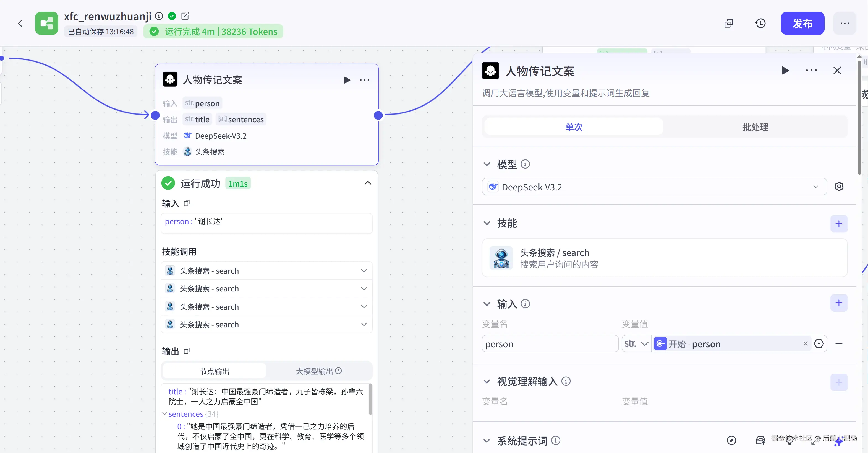The height and width of the screenshot is (453, 868).
Task: Add a new skill with plus button
Action: (839, 224)
